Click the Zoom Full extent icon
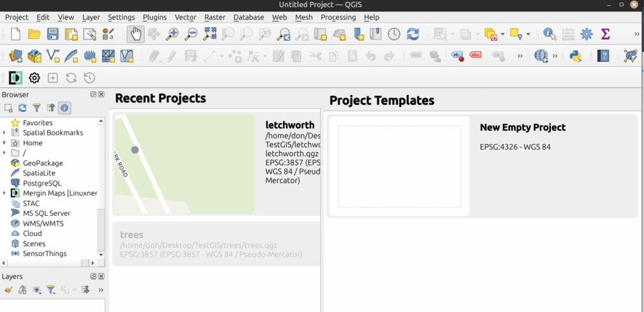Image resolution: width=644 pixels, height=312 pixels. 209,34
